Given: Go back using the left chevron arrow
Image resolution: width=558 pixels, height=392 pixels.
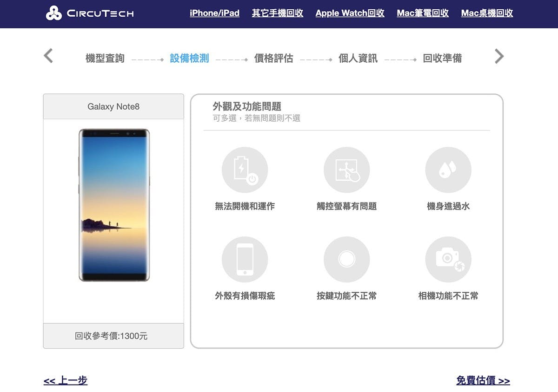Looking at the screenshot, I should [48, 56].
